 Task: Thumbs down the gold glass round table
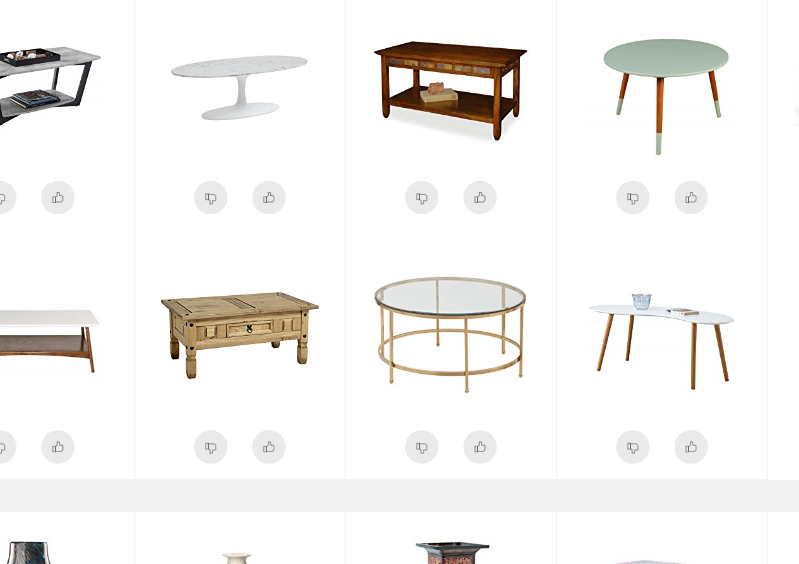(x=421, y=447)
